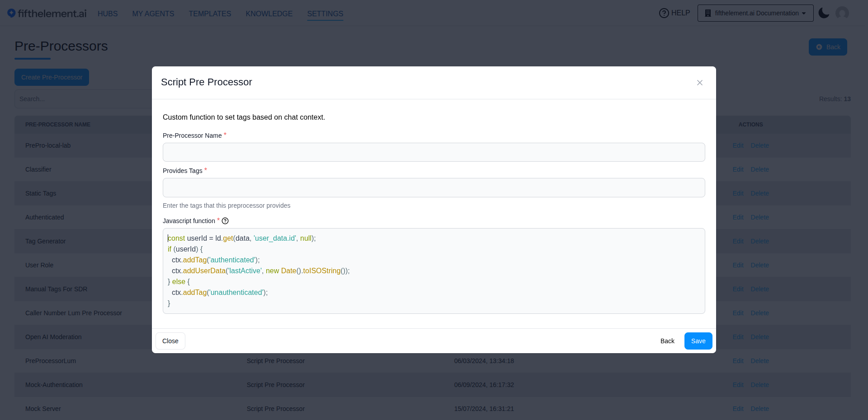Edit the Static Tags pre-processor
This screenshot has width=868, height=420.
[738, 193]
